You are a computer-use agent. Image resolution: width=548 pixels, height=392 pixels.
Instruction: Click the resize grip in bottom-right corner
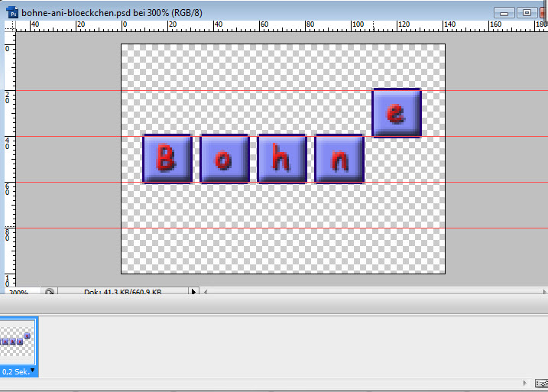click(x=541, y=381)
